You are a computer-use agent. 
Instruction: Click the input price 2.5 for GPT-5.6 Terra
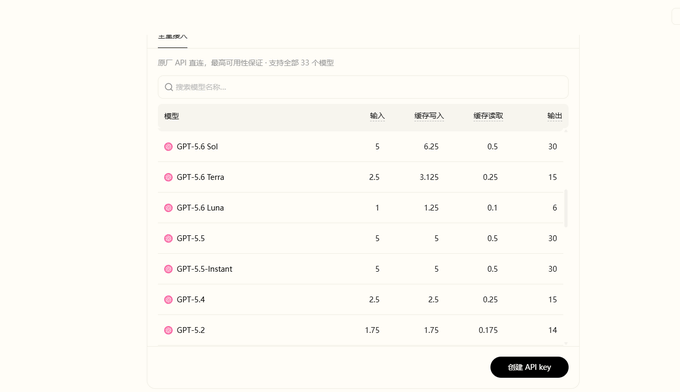point(374,177)
